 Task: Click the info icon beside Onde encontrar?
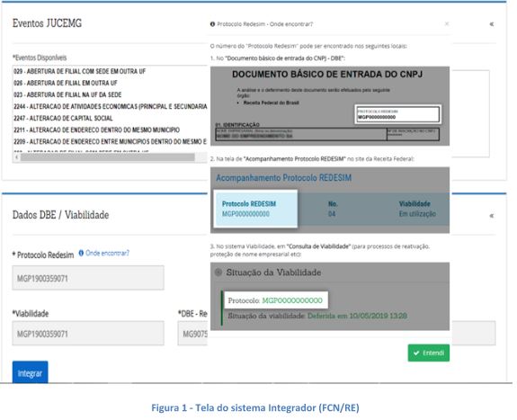coord(81,253)
